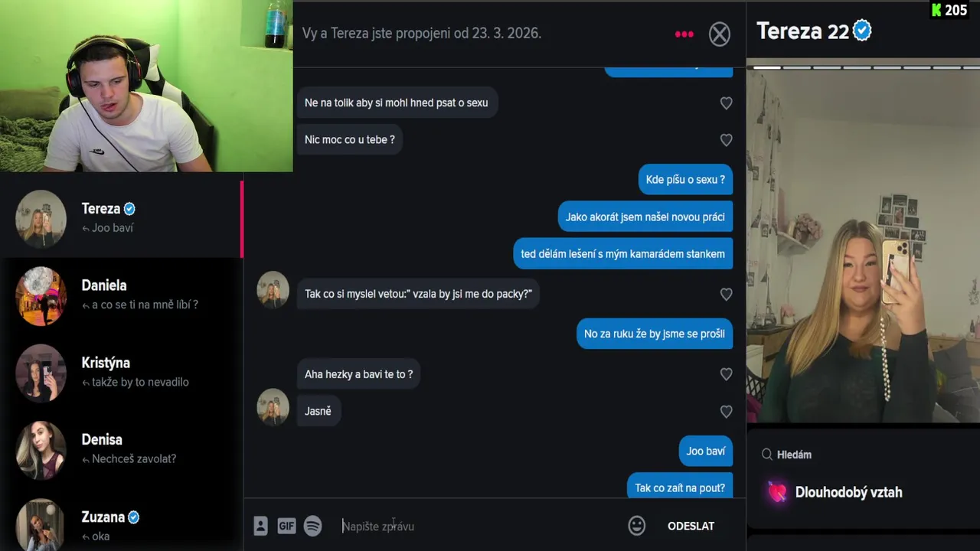The width and height of the screenshot is (980, 551).
Task: Click Tereza's verified badge in profile header
Action: tap(862, 31)
